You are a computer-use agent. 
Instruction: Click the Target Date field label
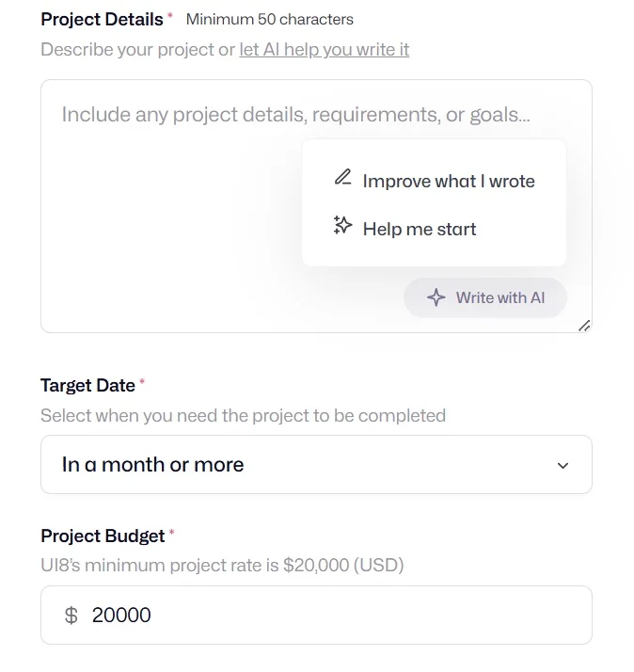87,385
